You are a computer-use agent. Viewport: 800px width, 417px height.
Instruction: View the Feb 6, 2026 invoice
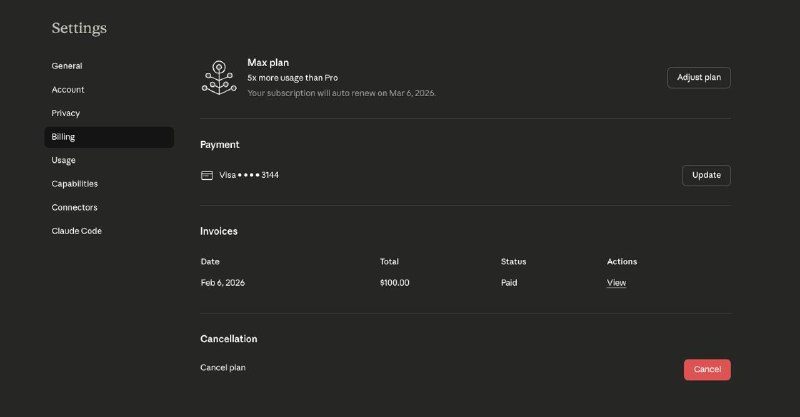(616, 283)
